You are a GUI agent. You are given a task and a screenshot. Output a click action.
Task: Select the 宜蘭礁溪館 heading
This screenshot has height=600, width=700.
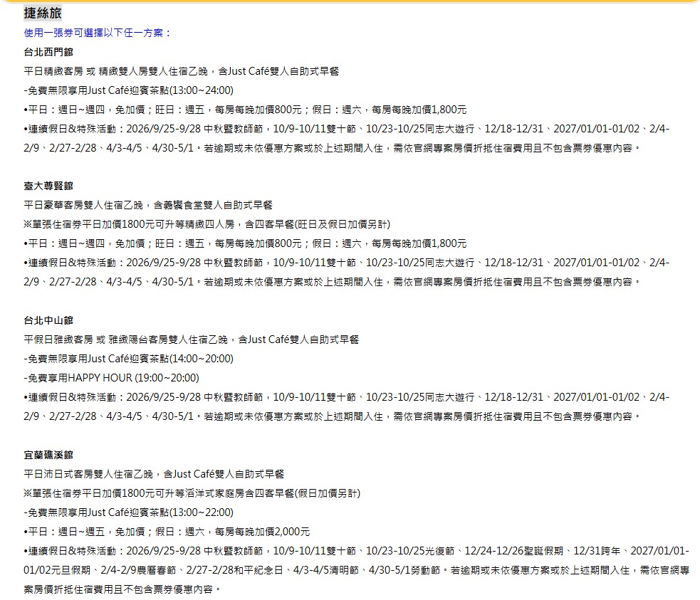48,455
